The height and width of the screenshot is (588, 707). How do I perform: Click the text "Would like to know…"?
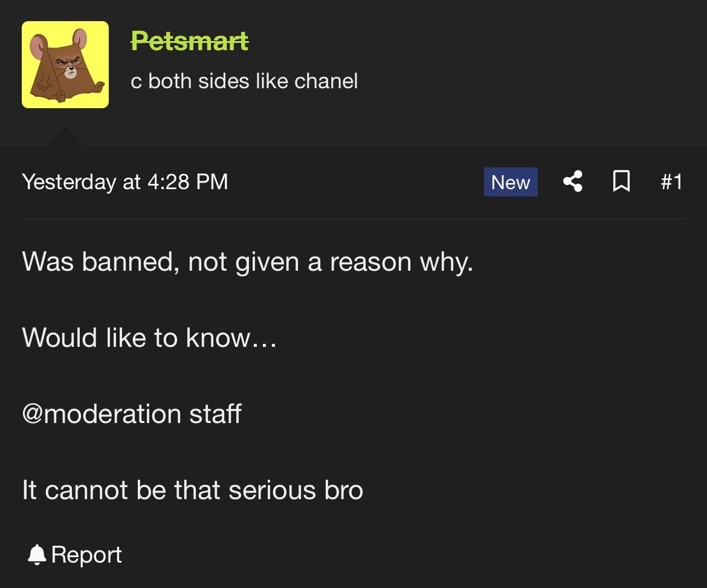(x=149, y=338)
